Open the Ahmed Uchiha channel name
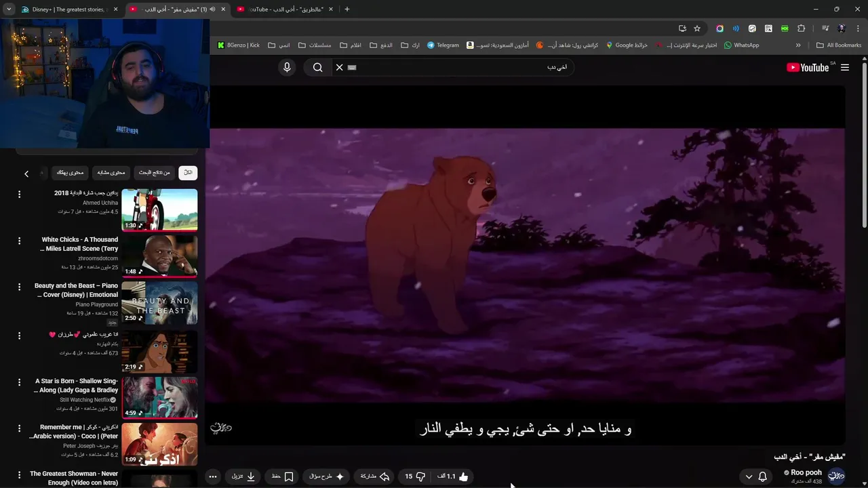Viewport: 868px width, 488px height. coord(100,203)
